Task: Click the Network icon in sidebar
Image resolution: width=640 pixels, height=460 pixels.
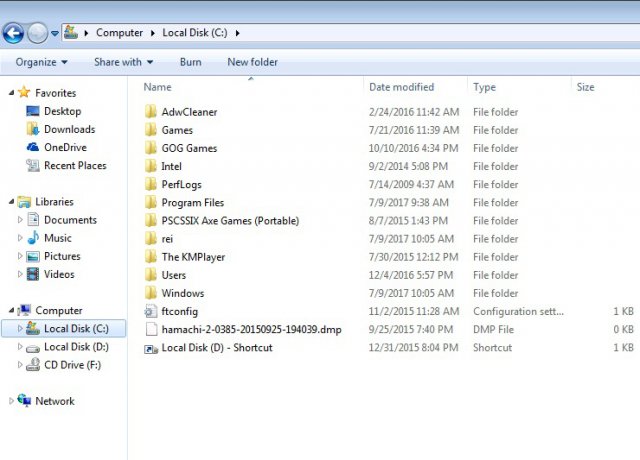Action: (x=24, y=400)
